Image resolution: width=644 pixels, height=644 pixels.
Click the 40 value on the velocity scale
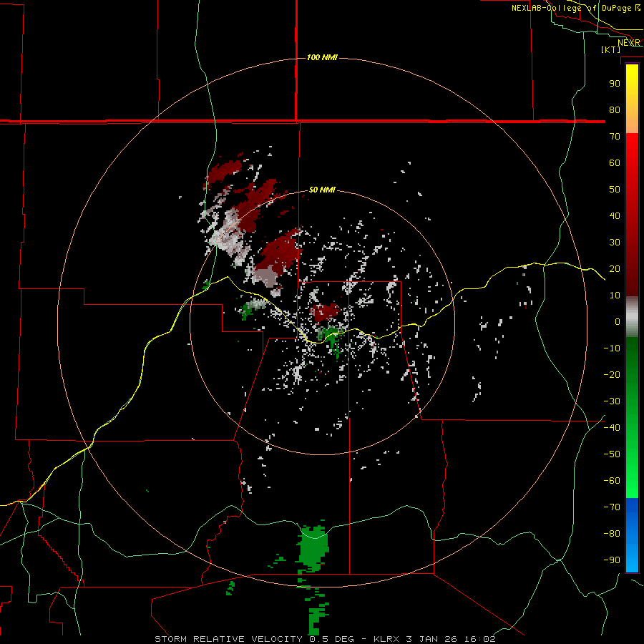(615, 216)
